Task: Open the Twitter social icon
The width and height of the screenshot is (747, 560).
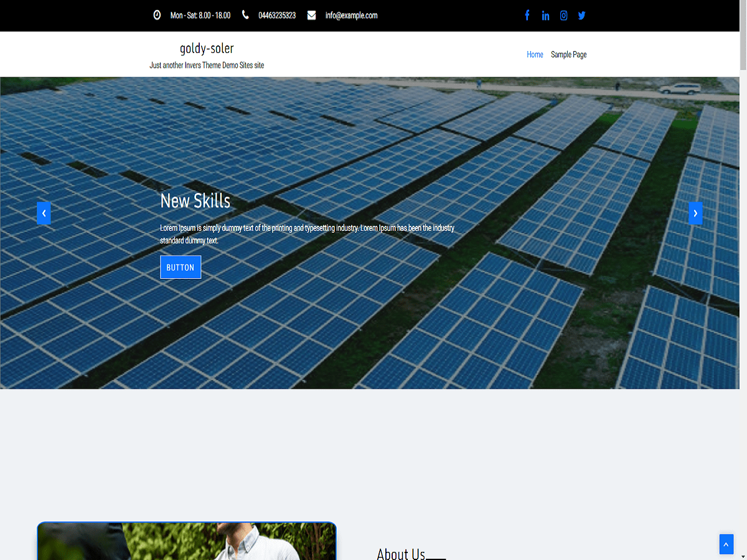Action: (x=581, y=16)
